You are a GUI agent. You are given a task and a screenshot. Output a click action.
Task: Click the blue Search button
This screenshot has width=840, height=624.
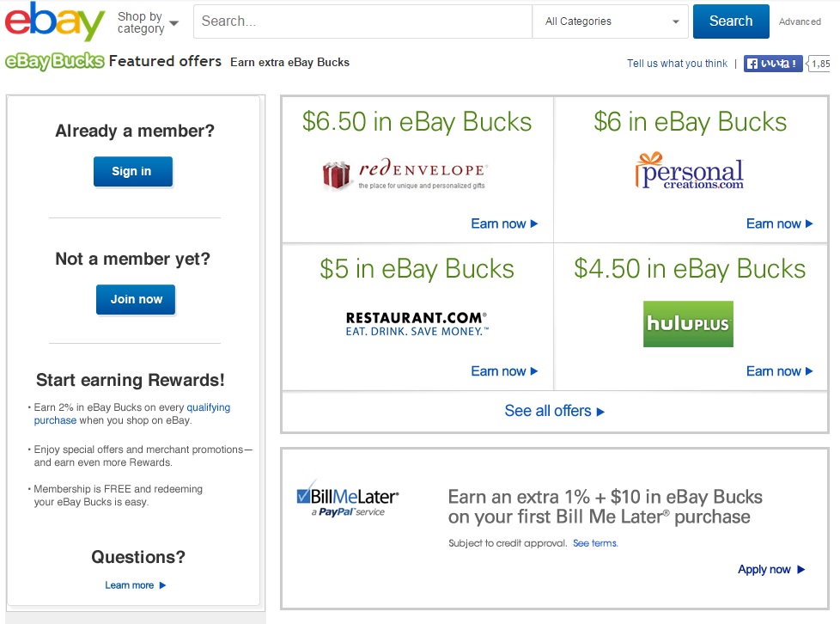(731, 21)
